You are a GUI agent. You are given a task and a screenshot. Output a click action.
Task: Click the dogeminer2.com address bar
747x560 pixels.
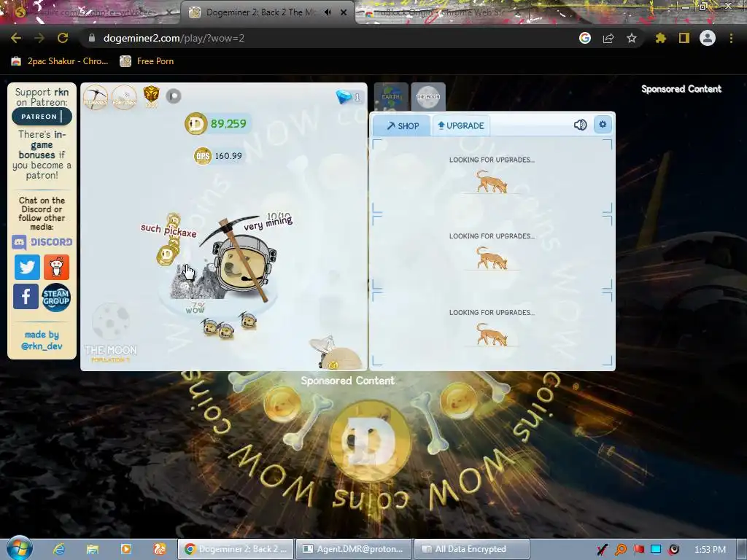click(329, 38)
